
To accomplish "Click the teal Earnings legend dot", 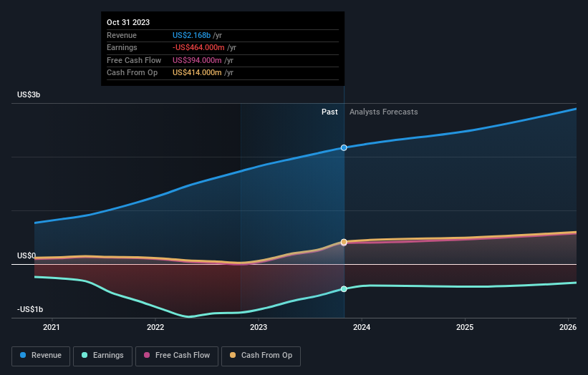I will coord(85,355).
